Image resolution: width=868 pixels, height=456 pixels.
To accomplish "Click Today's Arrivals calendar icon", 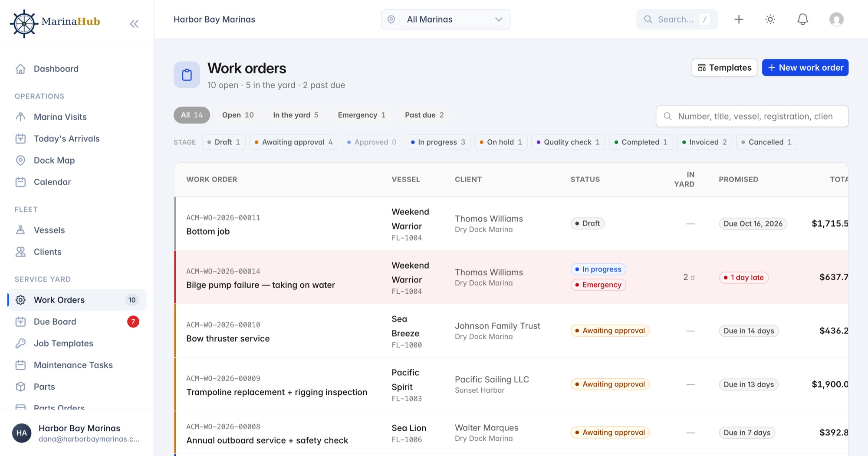I will tap(20, 138).
